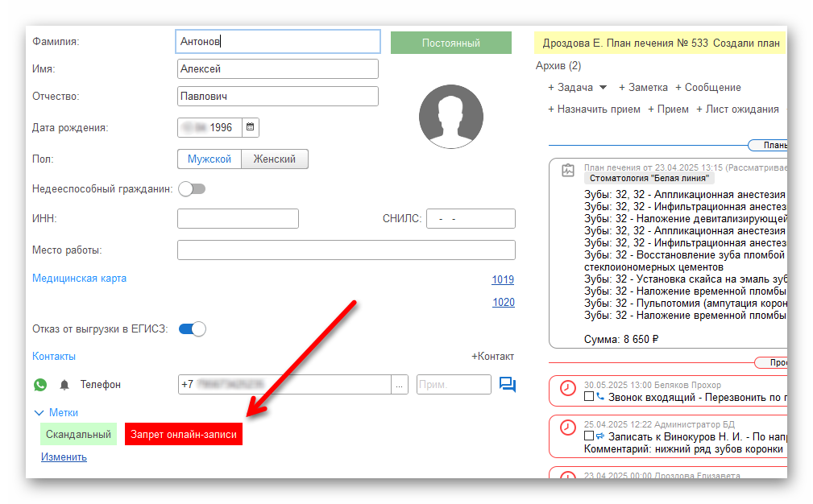Click the Сумма: 8 650 ₽ text

(x=621, y=339)
